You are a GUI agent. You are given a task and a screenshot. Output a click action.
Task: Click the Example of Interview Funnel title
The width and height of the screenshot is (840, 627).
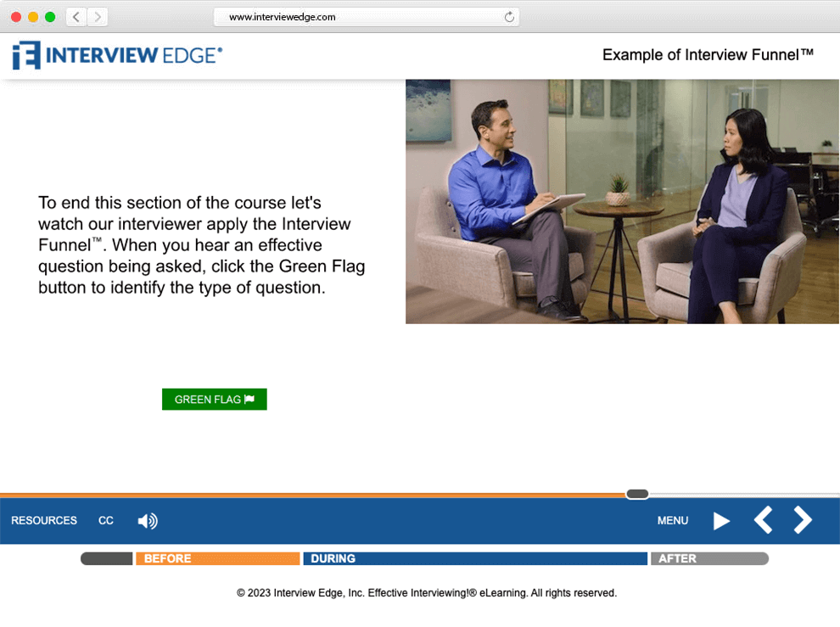point(708,54)
